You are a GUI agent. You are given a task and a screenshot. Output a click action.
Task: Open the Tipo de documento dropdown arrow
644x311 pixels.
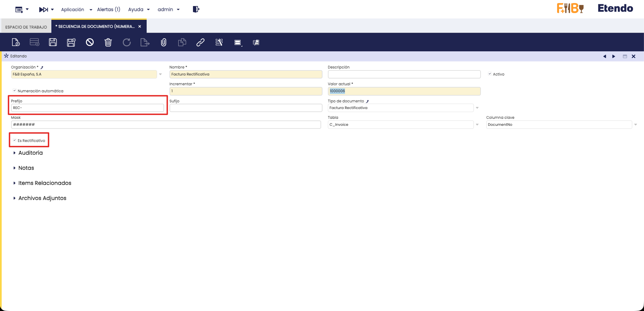coord(477,108)
